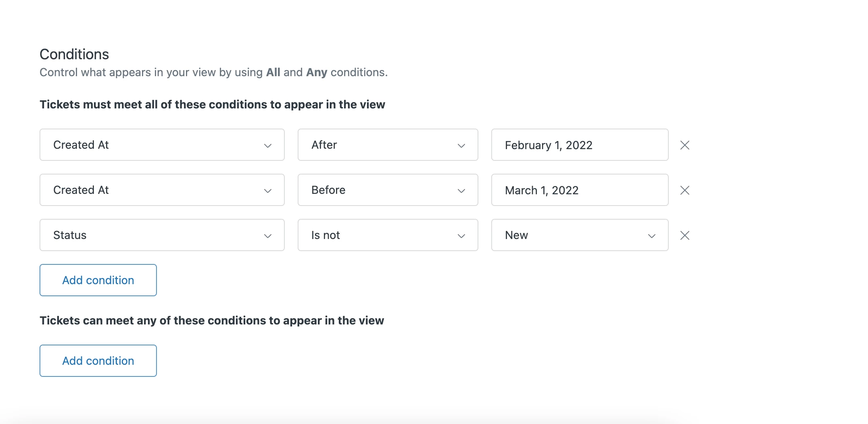Open the New status value dropdown
This screenshot has width=868, height=424.
(579, 235)
